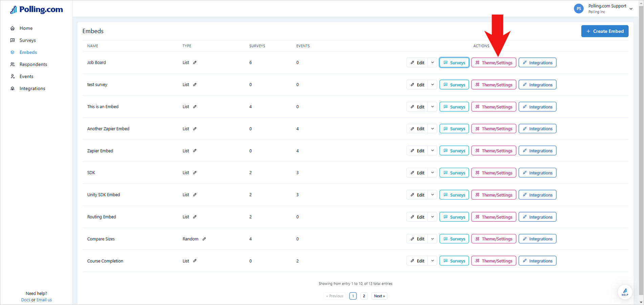Viewport: 644px width, 305px height.
Task: Click the PS account avatar
Action: point(579,9)
